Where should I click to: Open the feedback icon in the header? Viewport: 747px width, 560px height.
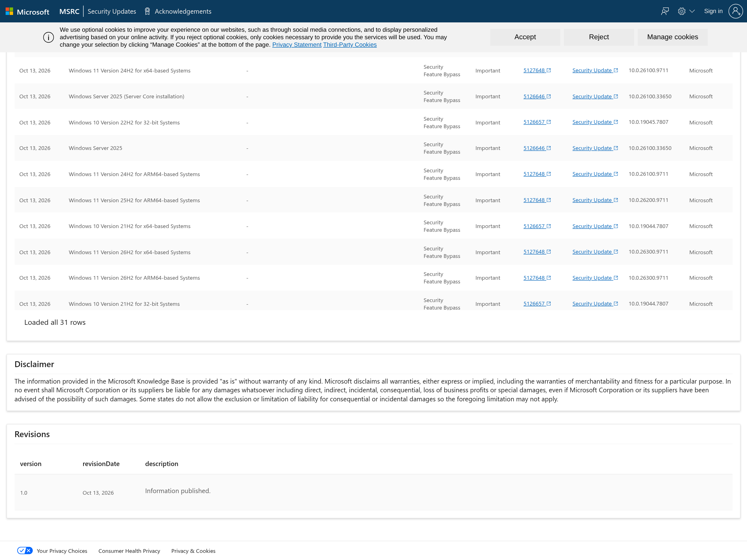click(x=665, y=12)
